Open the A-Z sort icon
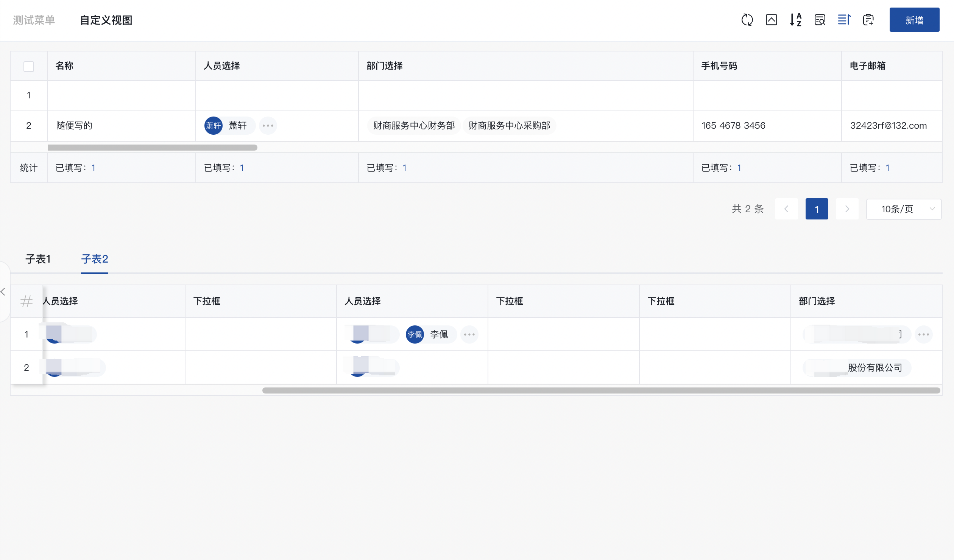 (795, 20)
